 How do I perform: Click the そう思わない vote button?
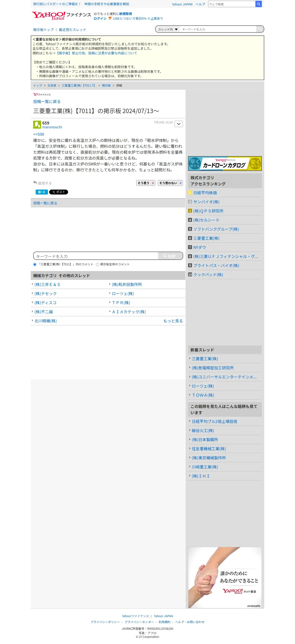tap(170, 183)
